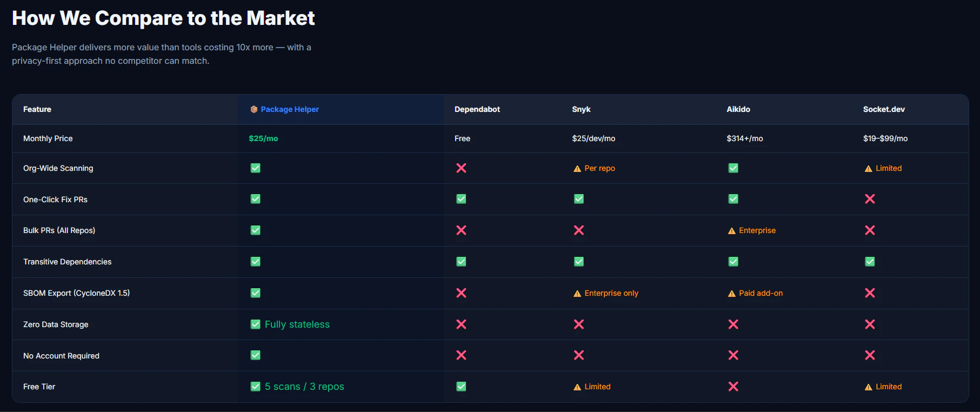
Task: Click Package Helper checkmark for Bulk PRs
Action: coord(256,230)
